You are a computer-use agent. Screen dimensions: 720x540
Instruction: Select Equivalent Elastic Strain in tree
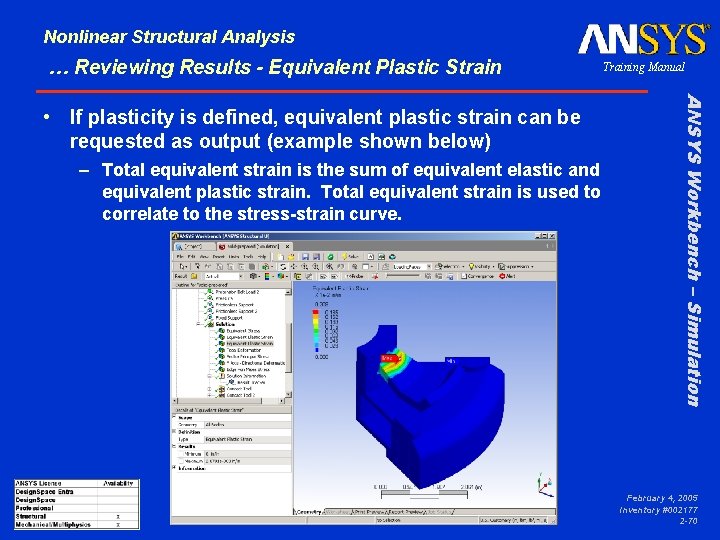[x=249, y=337]
